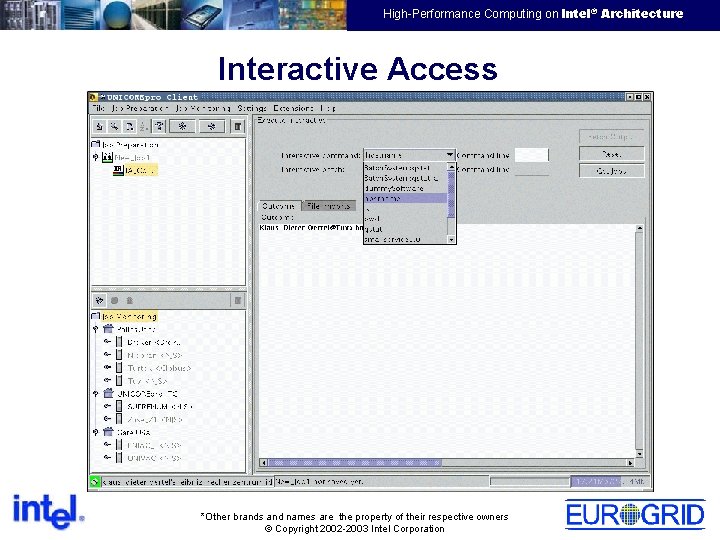Click the job group icon beside New_Job1
The width and height of the screenshot is (720, 540).
click(x=107, y=158)
